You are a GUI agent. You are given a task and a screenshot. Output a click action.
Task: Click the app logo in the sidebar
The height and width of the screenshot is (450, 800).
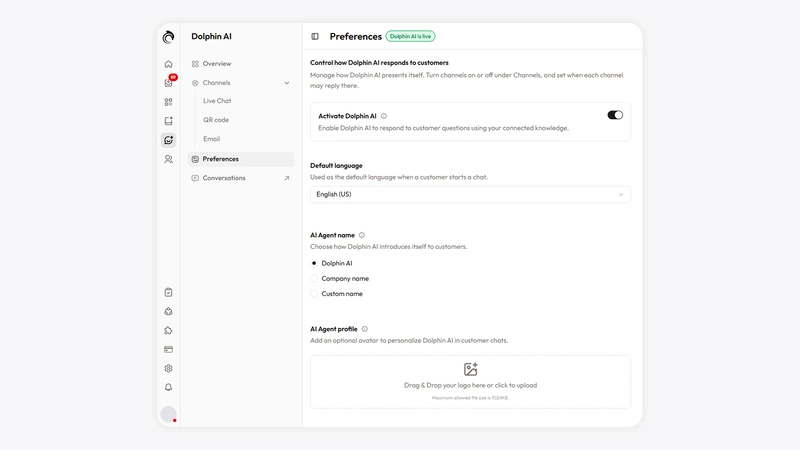coord(168,37)
